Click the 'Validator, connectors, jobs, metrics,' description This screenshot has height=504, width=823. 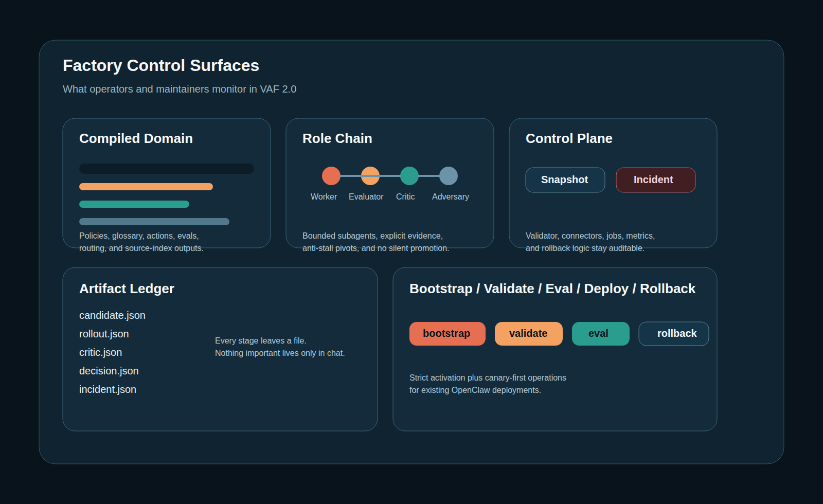[590, 236]
